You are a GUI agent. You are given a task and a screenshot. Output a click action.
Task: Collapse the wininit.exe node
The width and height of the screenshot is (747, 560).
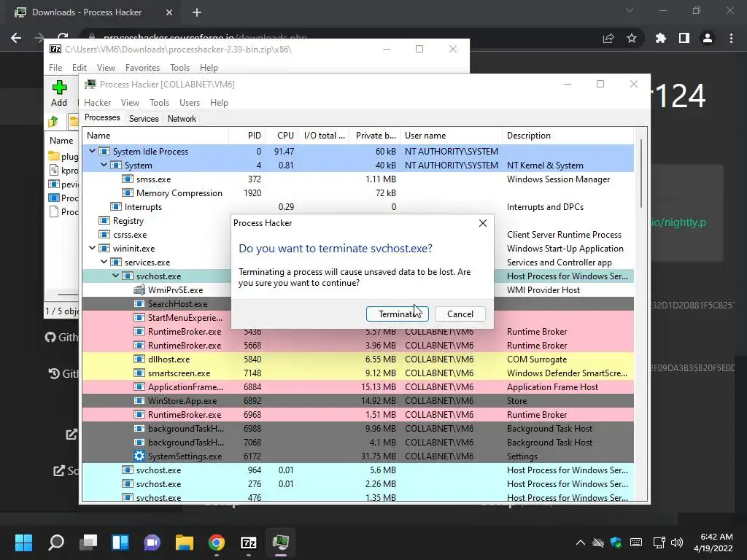pyautogui.click(x=92, y=248)
